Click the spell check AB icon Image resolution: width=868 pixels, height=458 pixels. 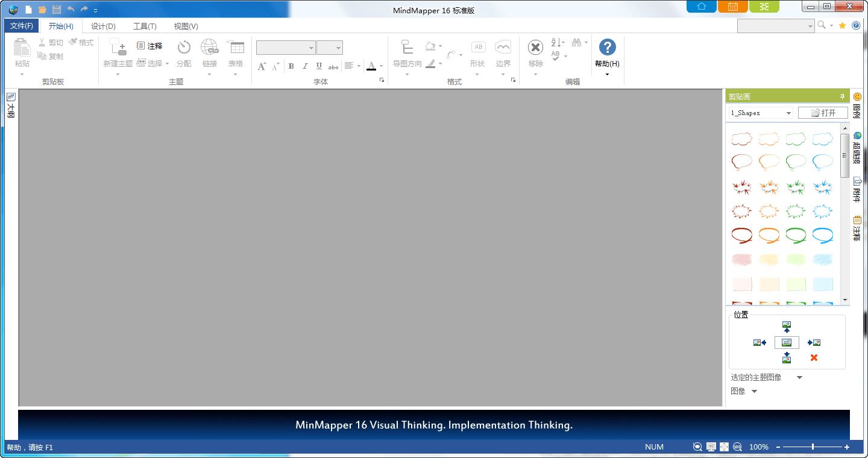coord(556,56)
